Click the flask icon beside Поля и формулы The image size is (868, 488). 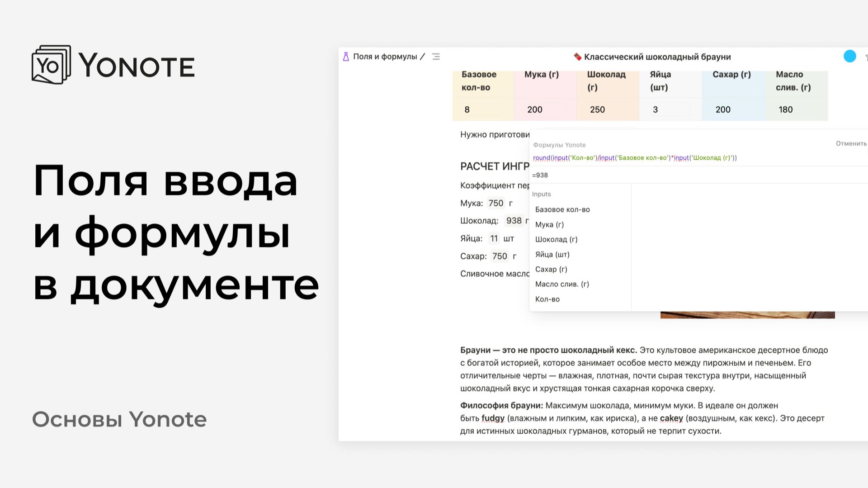pos(346,57)
